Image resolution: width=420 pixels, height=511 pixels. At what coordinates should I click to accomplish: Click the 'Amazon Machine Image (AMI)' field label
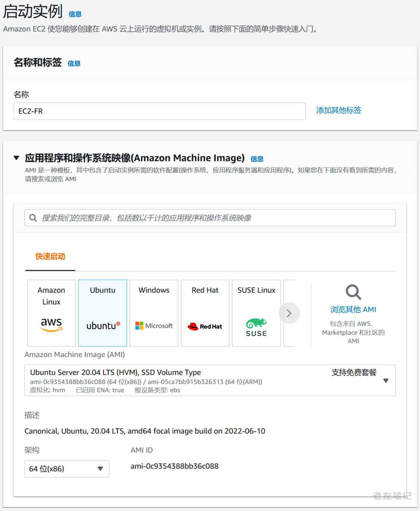[75, 355]
